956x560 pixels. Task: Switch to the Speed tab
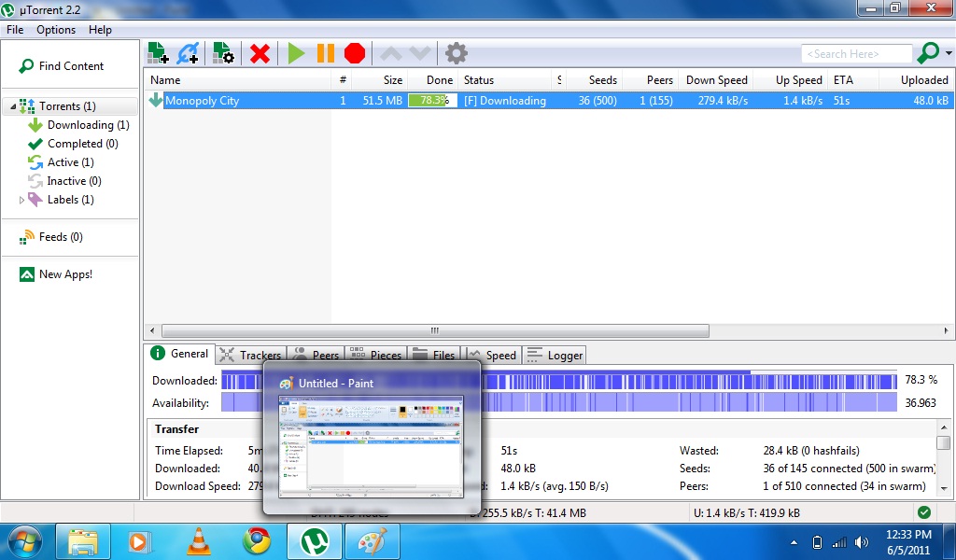[x=491, y=356]
